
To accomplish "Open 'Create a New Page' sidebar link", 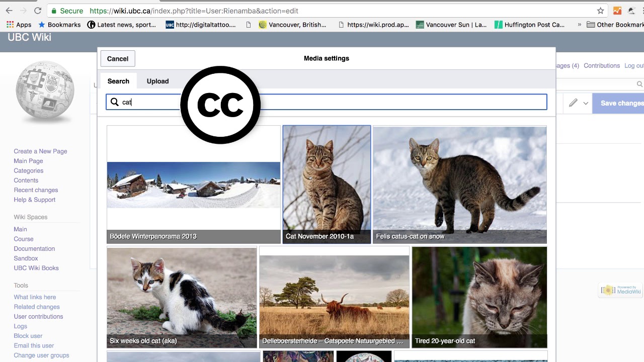I will [40, 151].
